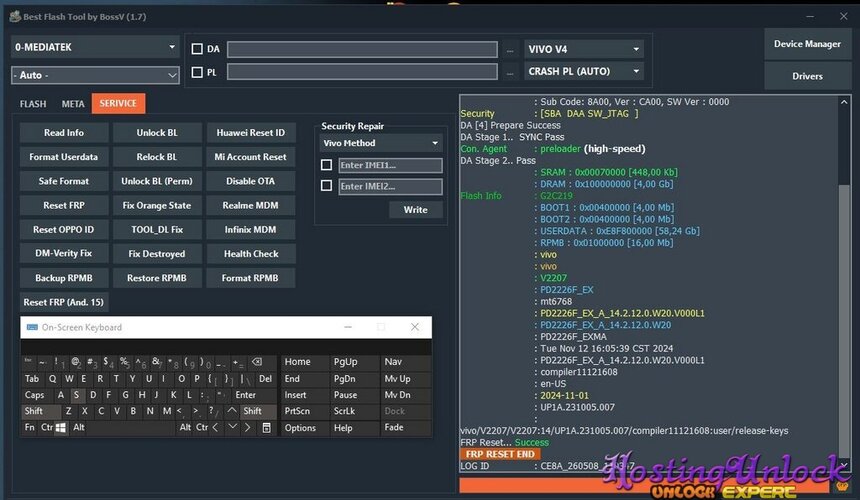Image resolution: width=860 pixels, height=500 pixels.
Task: Click the right arrow key on keyboard
Action: [248, 428]
